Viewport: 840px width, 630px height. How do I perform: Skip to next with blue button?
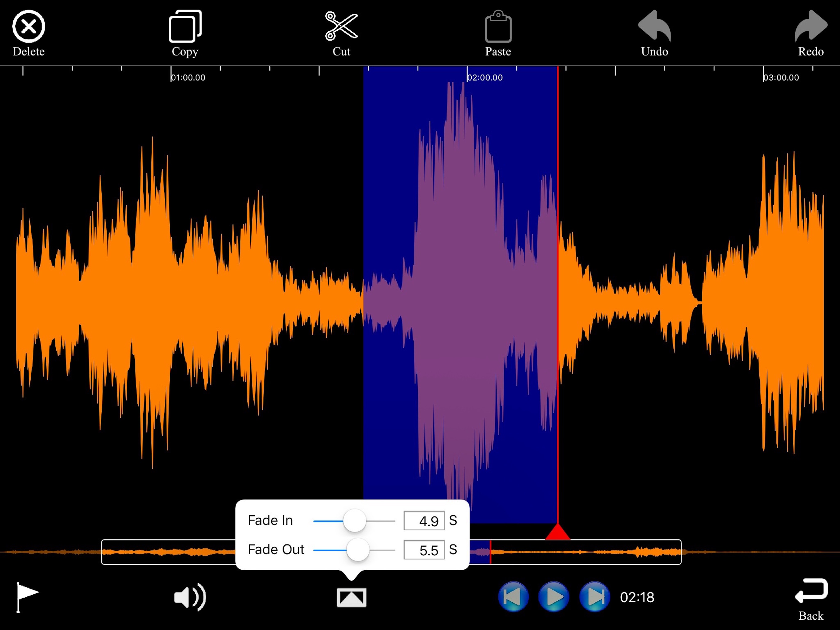595,597
